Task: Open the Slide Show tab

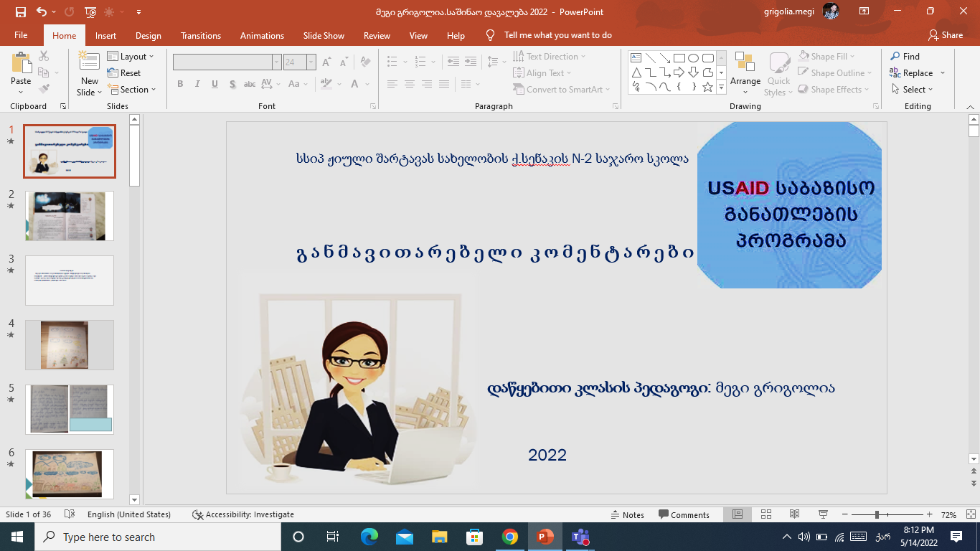Action: [324, 35]
